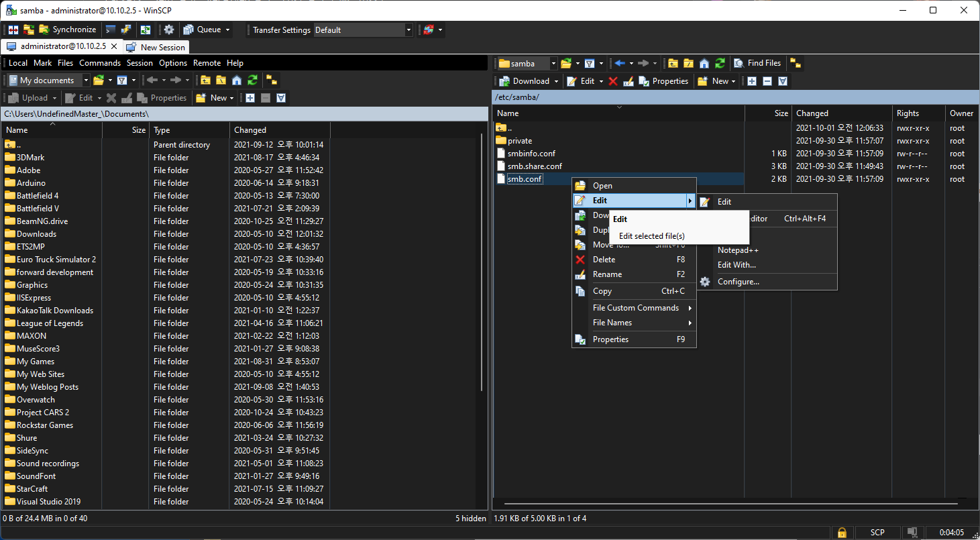Switch to the New Session tab
The width and height of the screenshot is (980, 540).
click(x=156, y=47)
